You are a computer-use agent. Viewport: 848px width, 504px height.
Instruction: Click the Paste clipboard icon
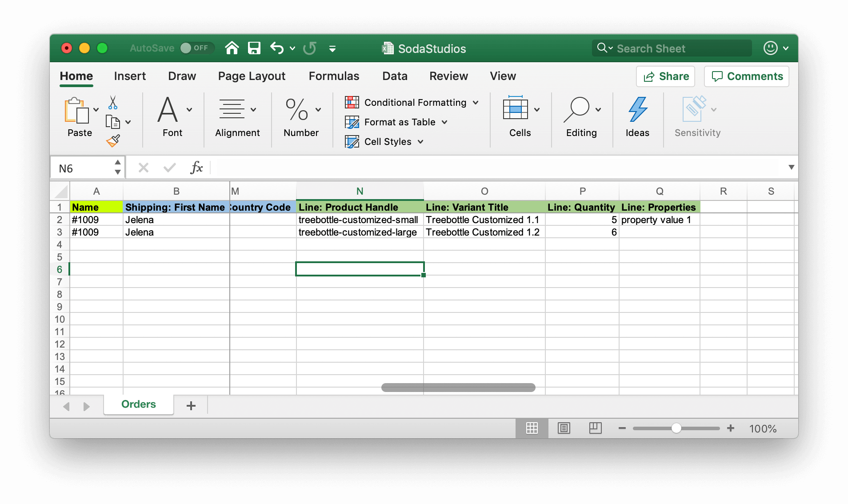[76, 110]
